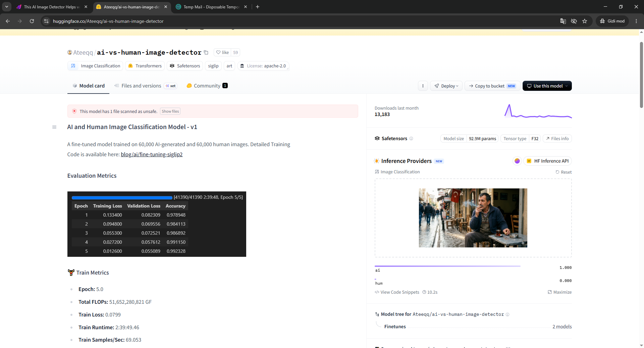Close the Temp Mail tab
Viewport: 644px width, 348px height.
[246, 7]
